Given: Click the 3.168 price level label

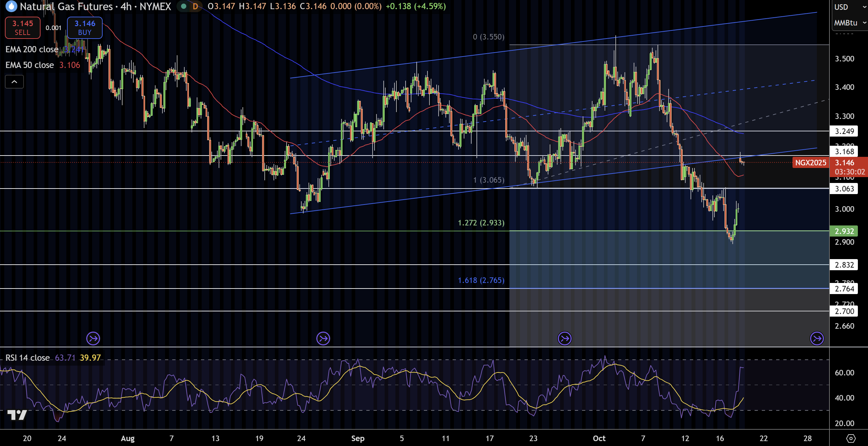Looking at the screenshot, I should tap(844, 152).
